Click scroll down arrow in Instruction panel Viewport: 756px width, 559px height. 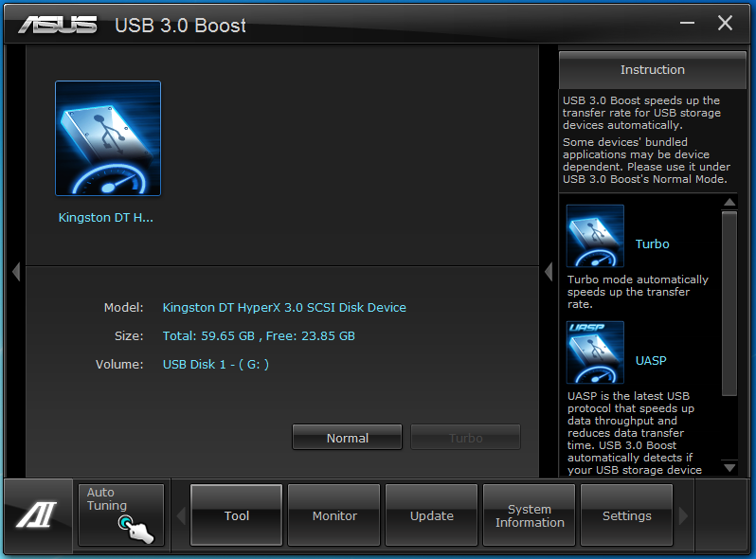pyautogui.click(x=729, y=467)
